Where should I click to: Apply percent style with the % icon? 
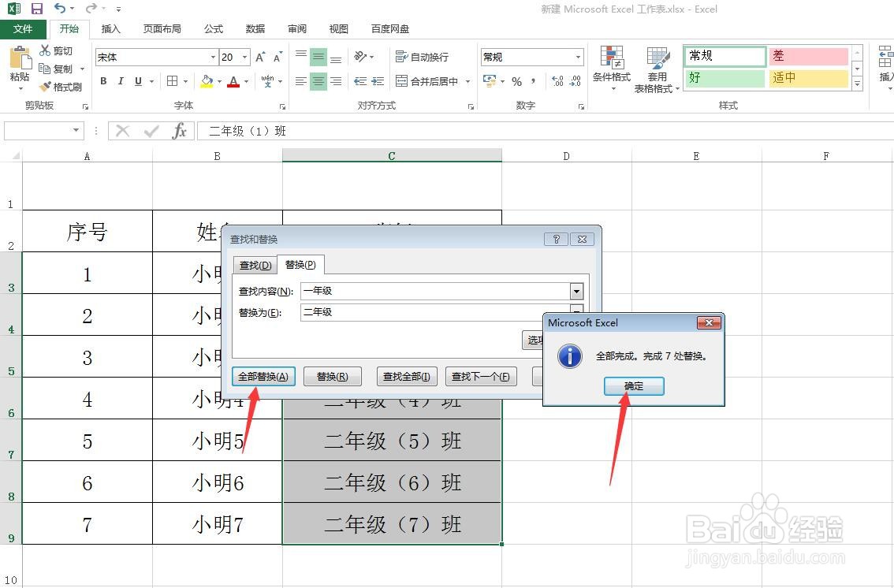click(x=517, y=81)
